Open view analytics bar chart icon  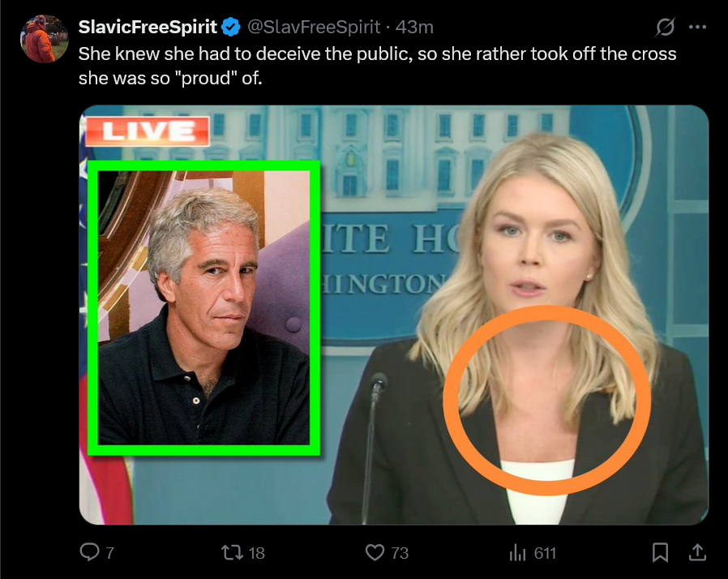518,552
